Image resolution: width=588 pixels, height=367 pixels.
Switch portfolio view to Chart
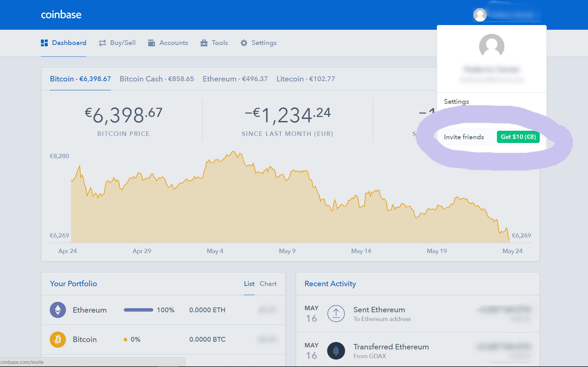click(268, 284)
